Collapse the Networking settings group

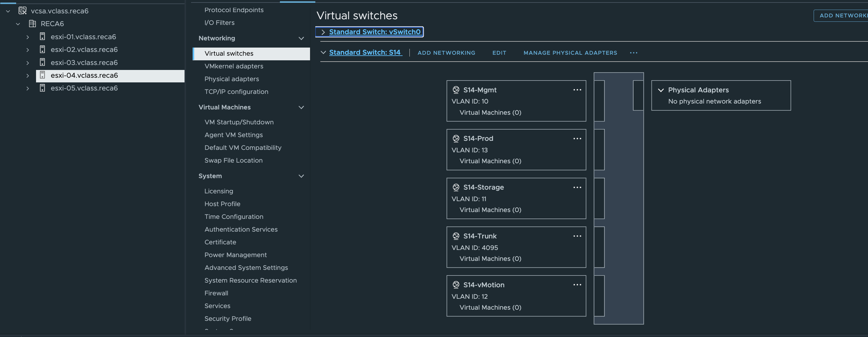301,39
